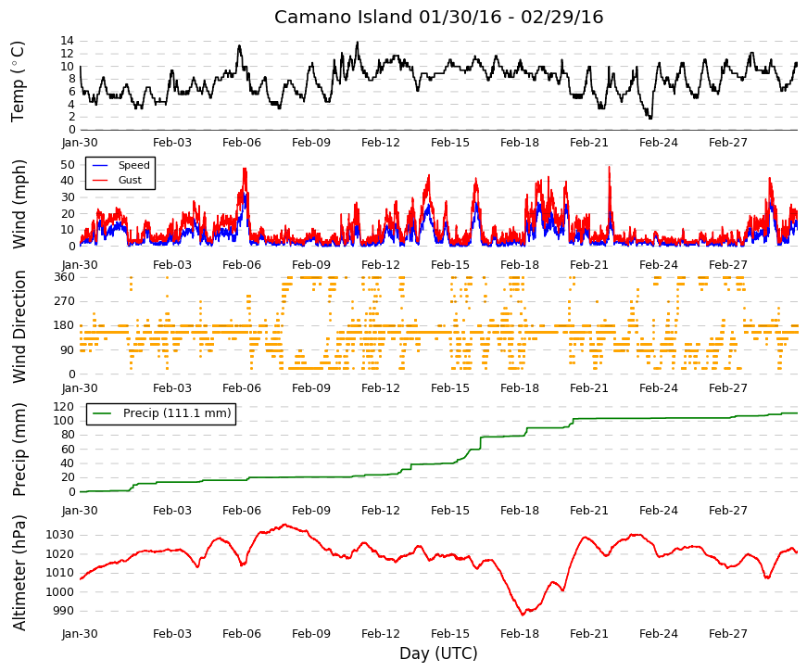This screenshot has height=672, width=807.
Task: Click the Temp (°C) axis label
Action: pos(18,82)
